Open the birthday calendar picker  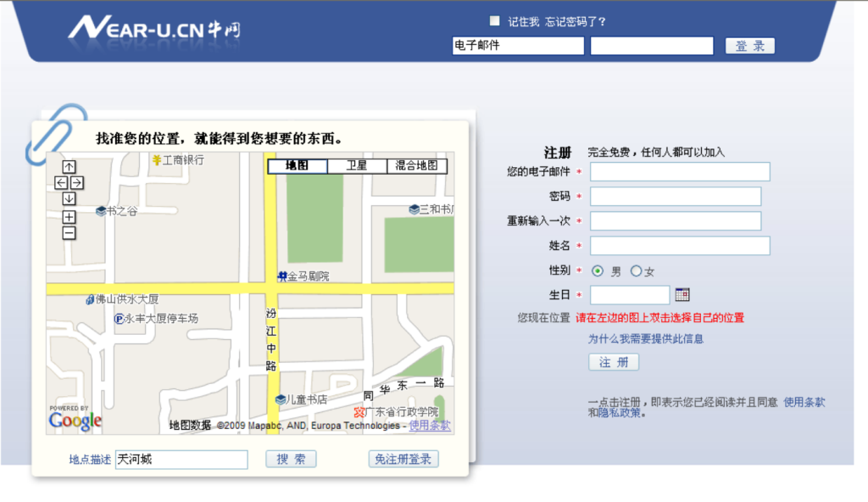tap(682, 295)
